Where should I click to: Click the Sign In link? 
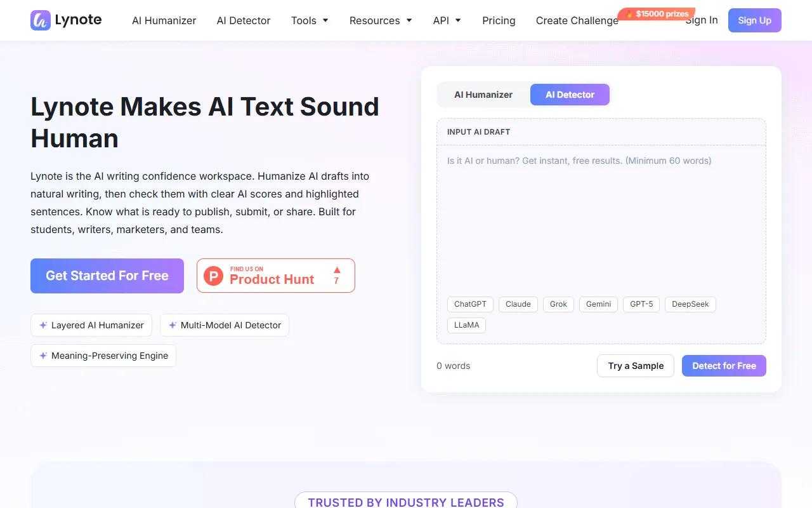pos(702,20)
